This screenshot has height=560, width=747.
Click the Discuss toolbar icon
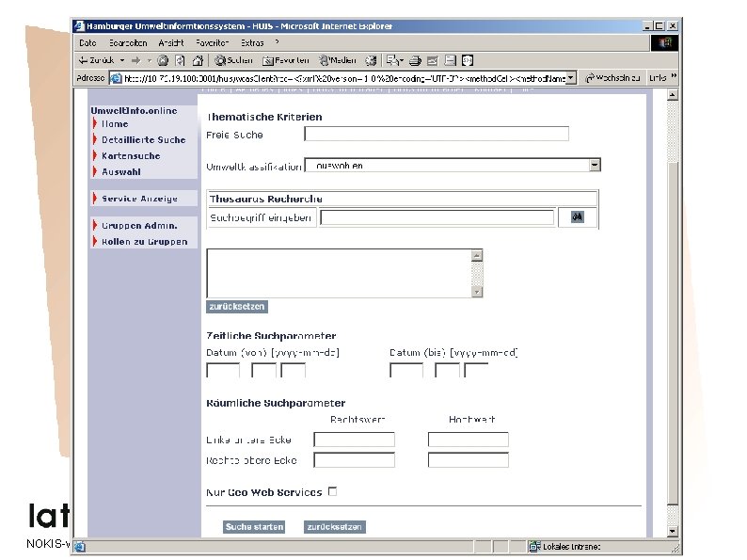(451, 60)
